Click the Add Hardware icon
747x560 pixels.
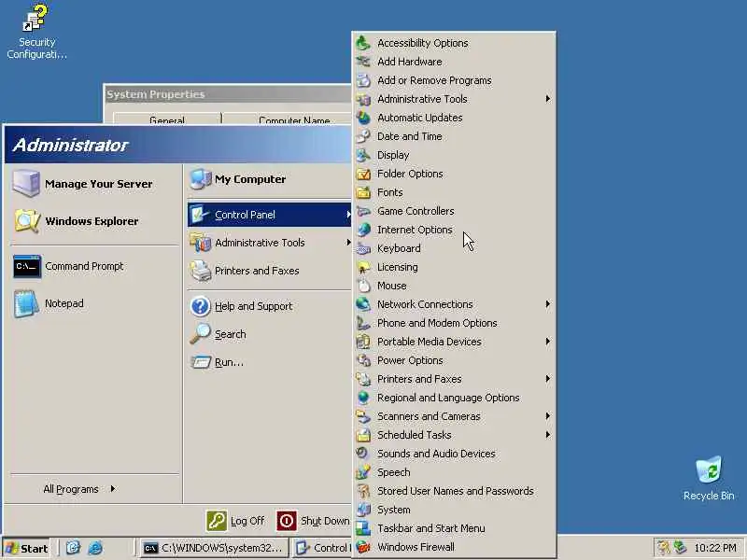(363, 62)
